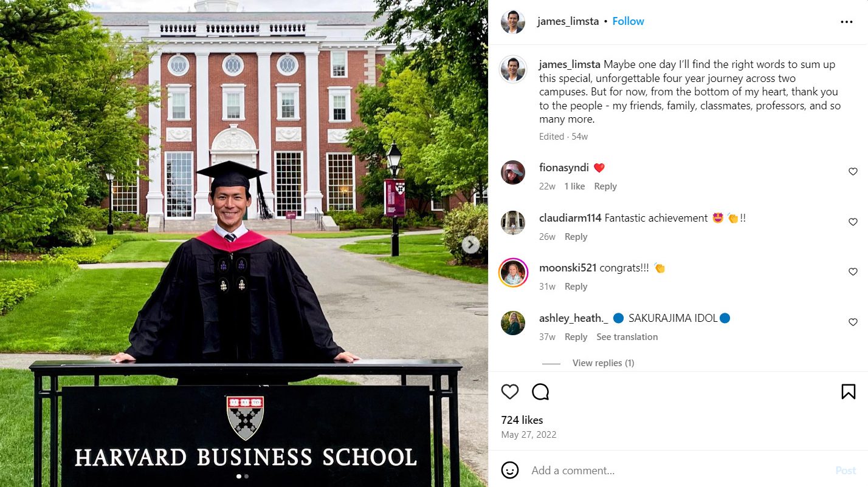This screenshot has height=487, width=868.
Task: Open james_limsta profile from header username
Action: coord(568,21)
